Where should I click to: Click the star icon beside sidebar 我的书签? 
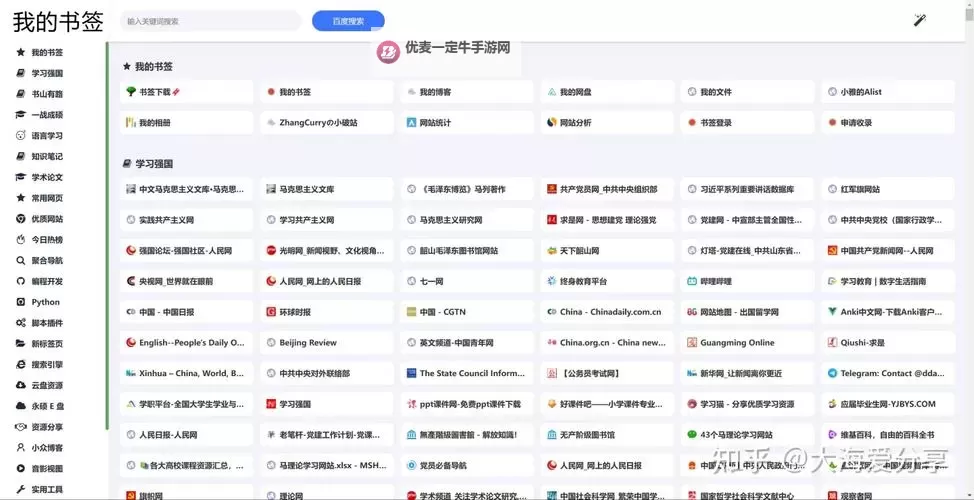pos(20,52)
